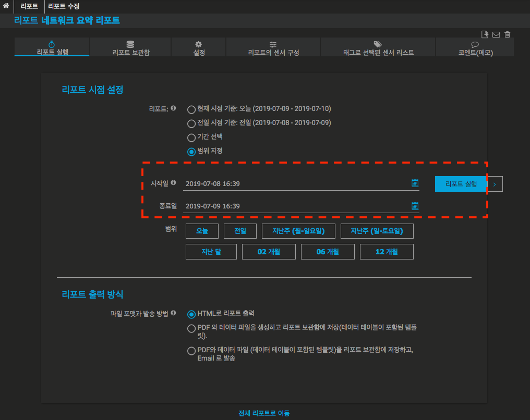Open the 시작일 calendar picker icon

(x=415, y=183)
